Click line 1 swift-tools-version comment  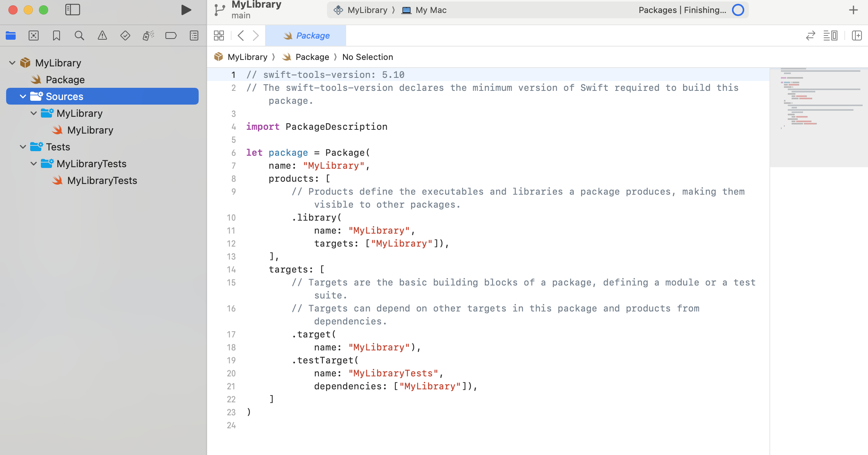pyautogui.click(x=325, y=74)
